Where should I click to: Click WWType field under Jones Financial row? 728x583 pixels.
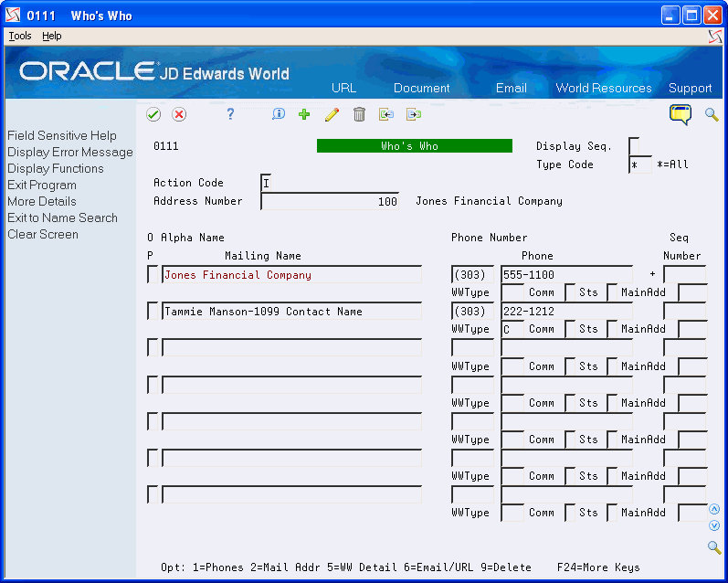click(x=512, y=292)
